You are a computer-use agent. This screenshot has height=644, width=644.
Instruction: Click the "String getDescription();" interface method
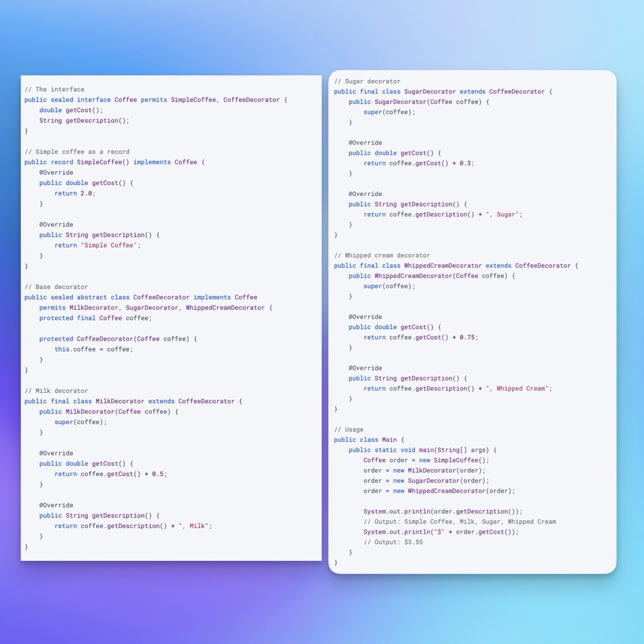point(84,121)
